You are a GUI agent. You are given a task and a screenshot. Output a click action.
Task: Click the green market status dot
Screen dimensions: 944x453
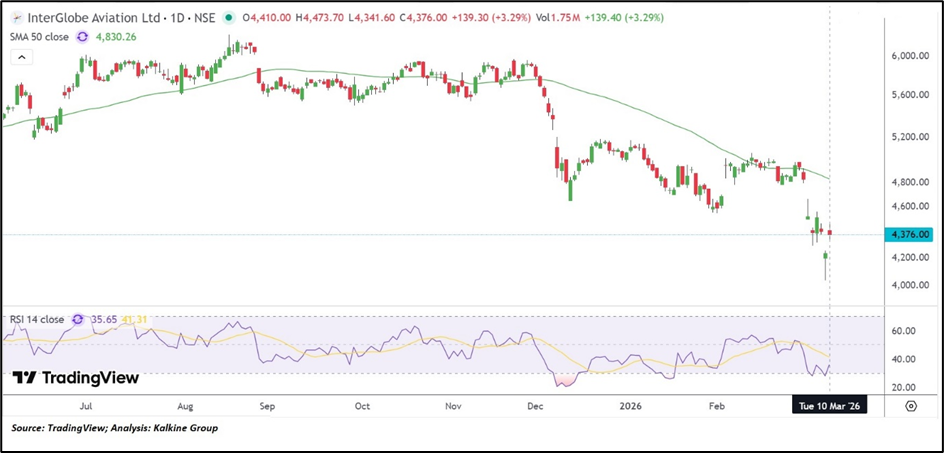(x=230, y=18)
